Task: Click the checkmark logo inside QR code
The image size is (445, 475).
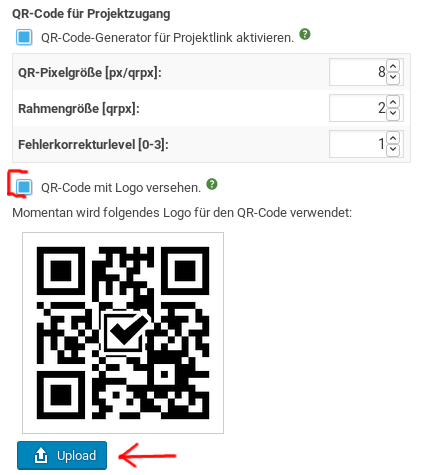Action: pos(126,331)
